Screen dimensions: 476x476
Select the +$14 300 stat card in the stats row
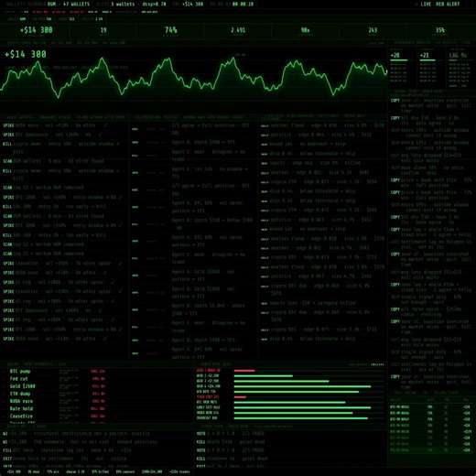36,31
